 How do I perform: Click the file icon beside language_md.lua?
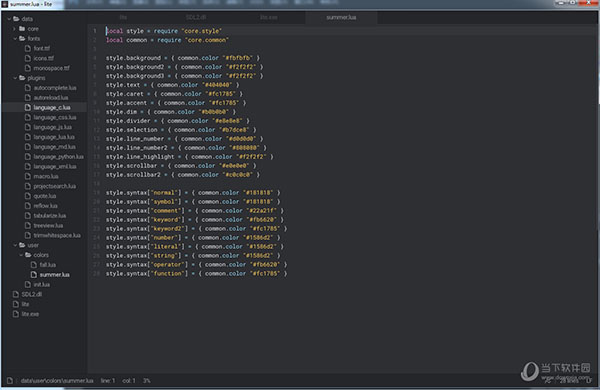point(28,147)
